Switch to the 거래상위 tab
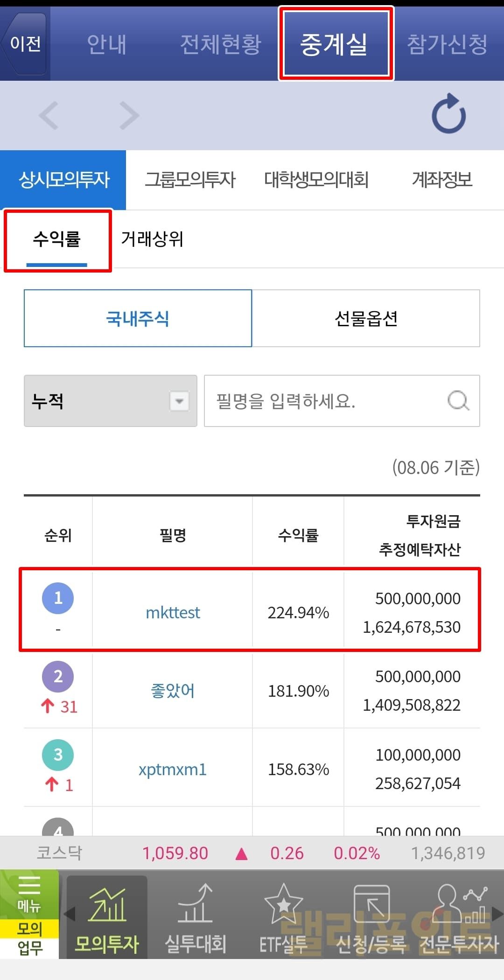 click(152, 239)
